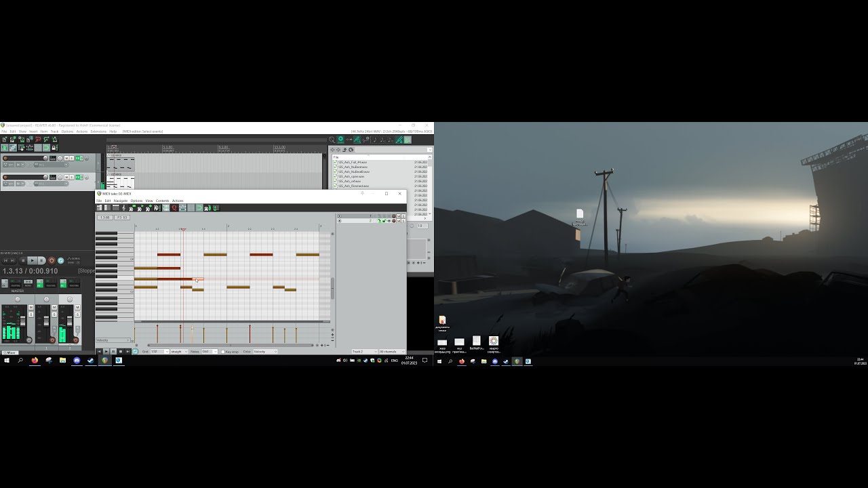Toggle the MIDI editor snap magnet icon
868x488 pixels.
(x=199, y=207)
